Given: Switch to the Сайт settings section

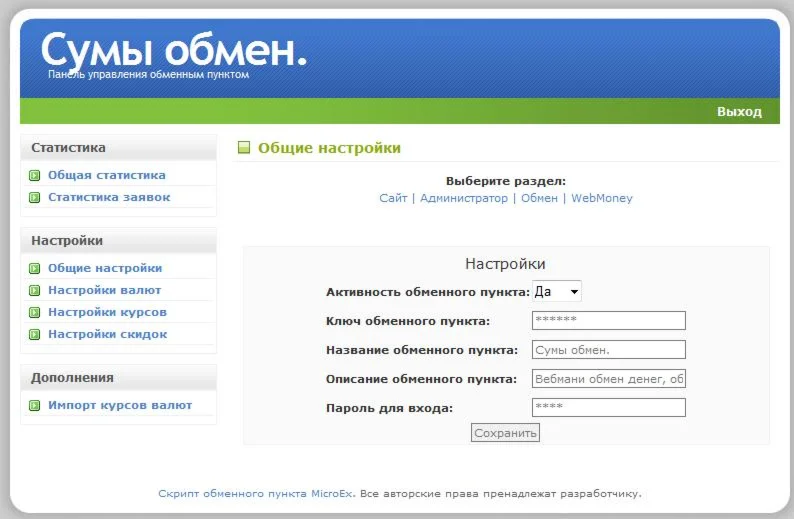Looking at the screenshot, I should pyautogui.click(x=393, y=198).
